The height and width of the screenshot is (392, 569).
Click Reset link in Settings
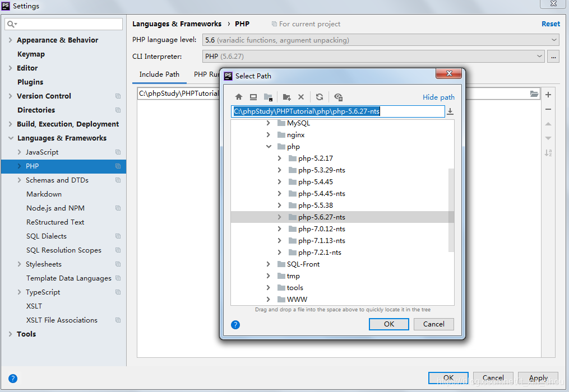click(551, 24)
